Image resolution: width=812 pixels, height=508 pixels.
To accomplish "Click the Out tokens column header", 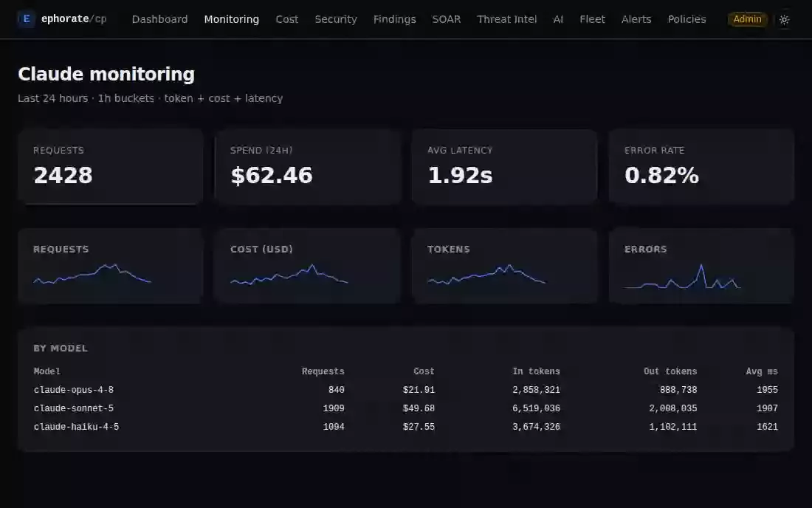I will coord(670,371).
